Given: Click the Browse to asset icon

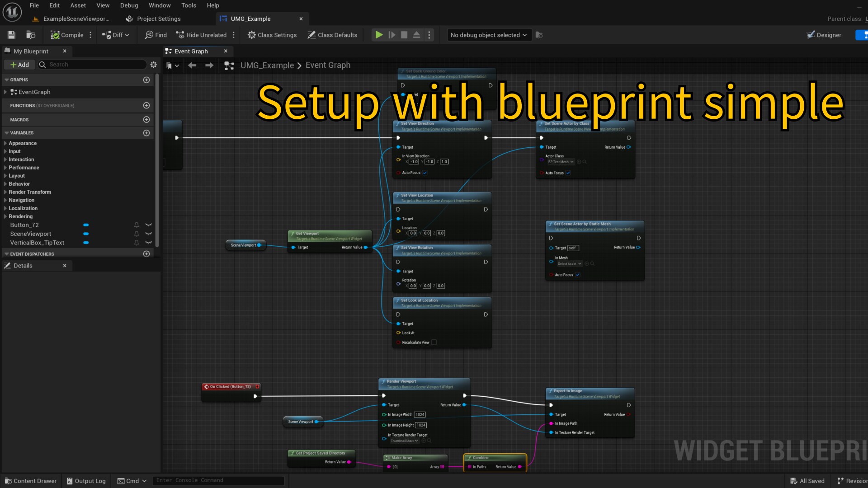Looking at the screenshot, I should pos(31,35).
